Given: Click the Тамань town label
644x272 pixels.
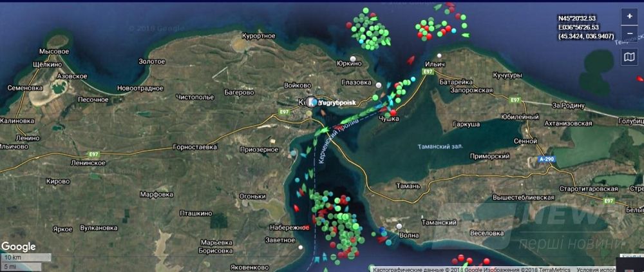Looking at the screenshot, I should (x=408, y=186).
